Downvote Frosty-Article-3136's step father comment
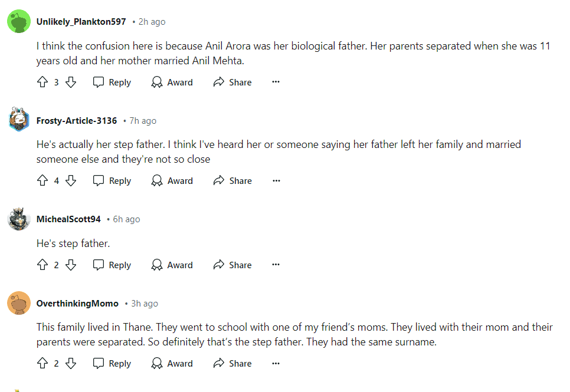Screen dimensions: 570x392 tap(71, 180)
